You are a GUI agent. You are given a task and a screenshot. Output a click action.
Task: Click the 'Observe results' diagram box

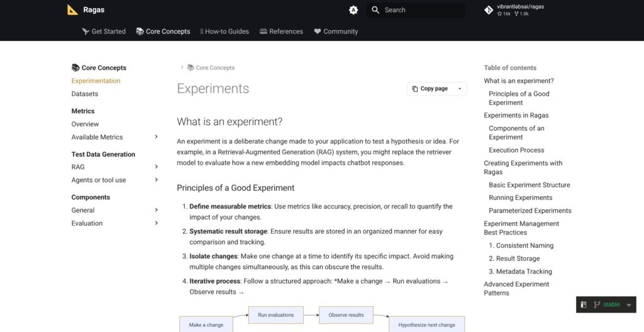[x=347, y=315]
